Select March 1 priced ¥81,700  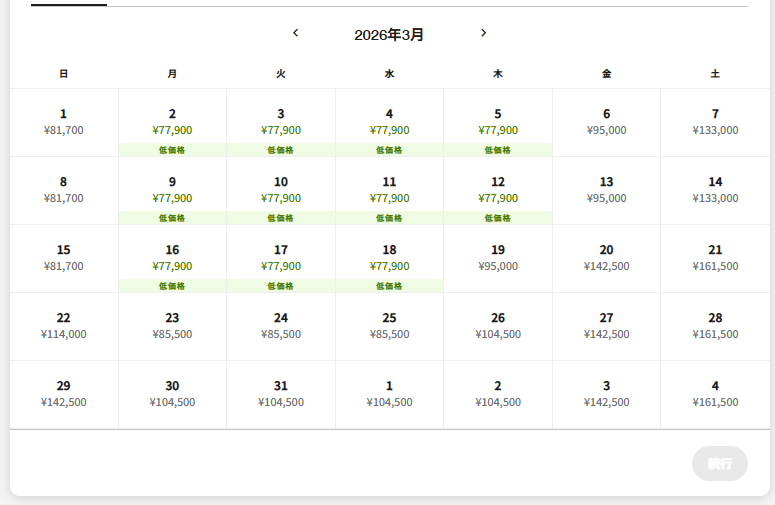pyautogui.click(x=64, y=122)
